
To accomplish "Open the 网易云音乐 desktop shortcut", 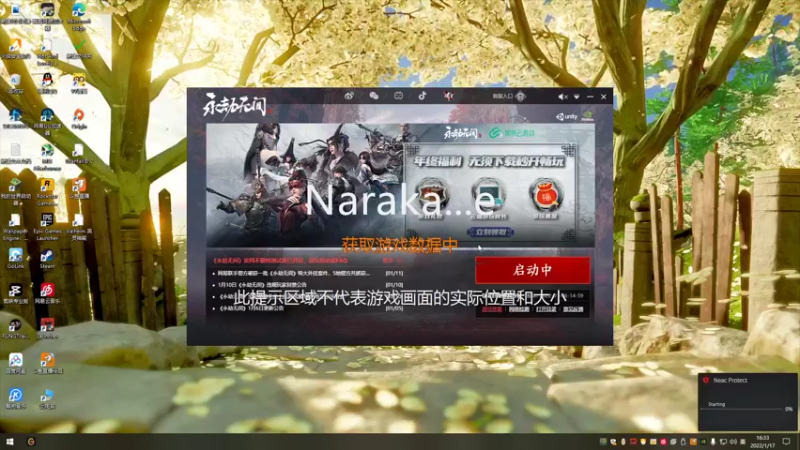I will coord(47,293).
